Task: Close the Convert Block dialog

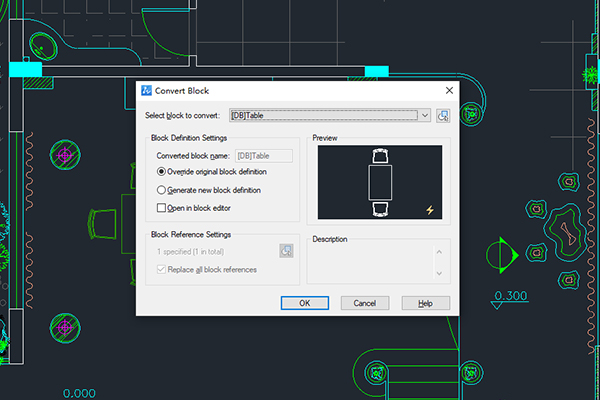Action: (449, 90)
